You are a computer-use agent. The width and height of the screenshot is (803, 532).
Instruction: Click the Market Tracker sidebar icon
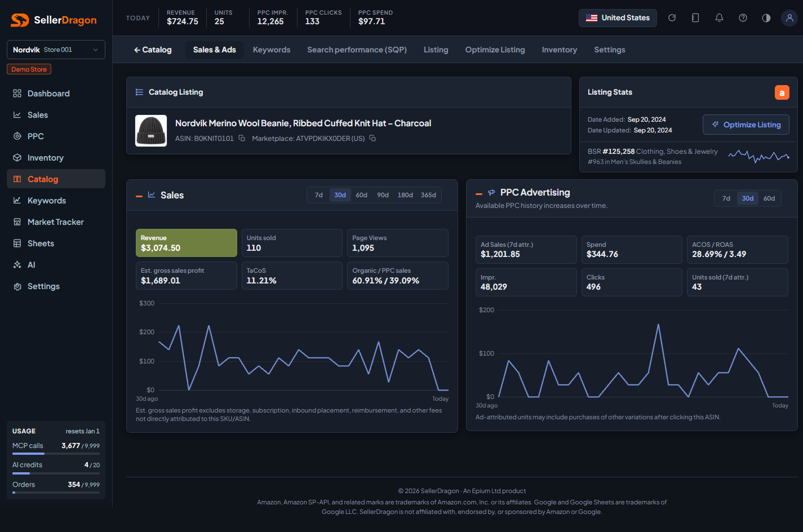[x=17, y=222]
